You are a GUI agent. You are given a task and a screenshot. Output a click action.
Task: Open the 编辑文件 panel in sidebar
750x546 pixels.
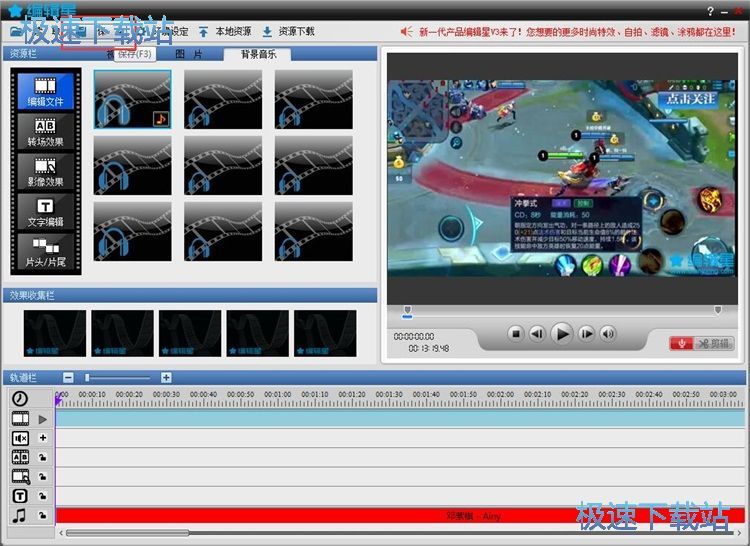pos(45,91)
